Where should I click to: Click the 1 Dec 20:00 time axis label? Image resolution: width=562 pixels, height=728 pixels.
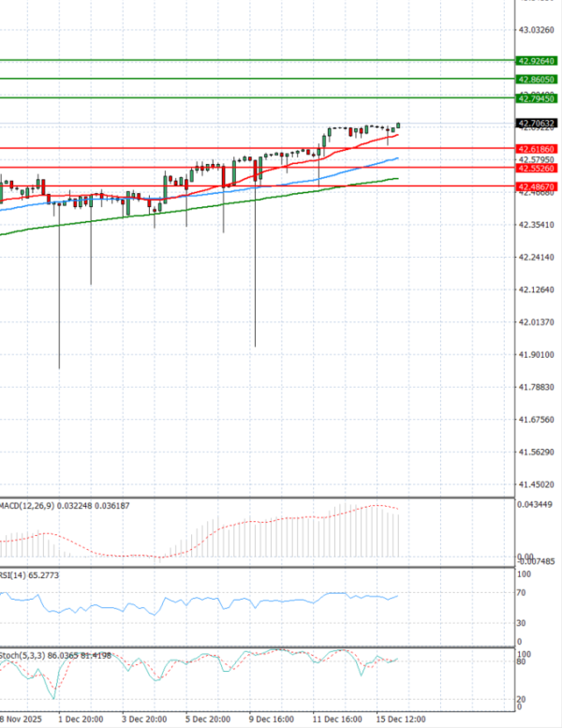tap(81, 719)
